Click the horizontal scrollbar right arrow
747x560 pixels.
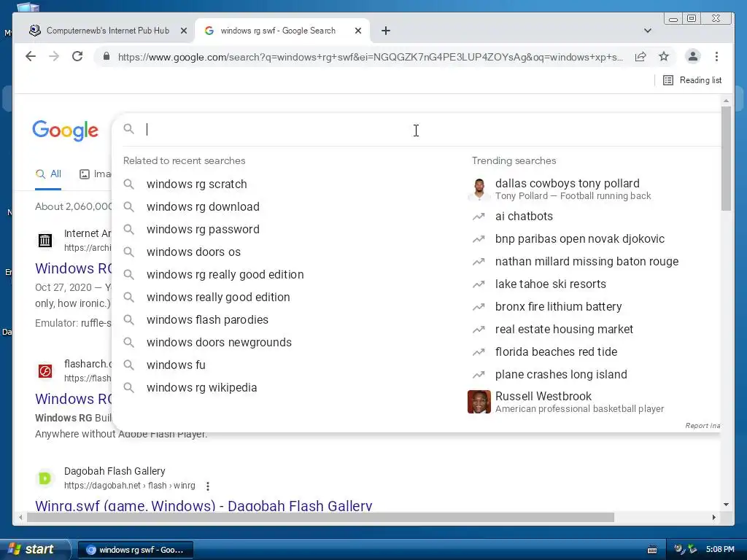point(713,517)
